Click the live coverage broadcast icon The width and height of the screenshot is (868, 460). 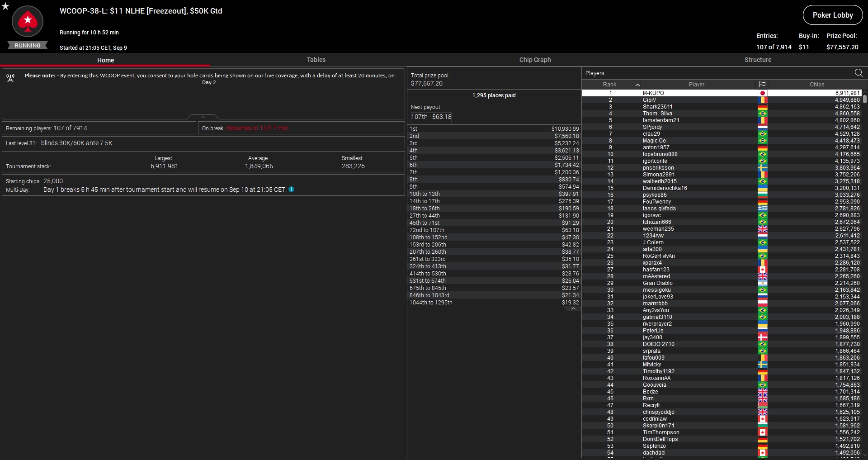click(10, 78)
